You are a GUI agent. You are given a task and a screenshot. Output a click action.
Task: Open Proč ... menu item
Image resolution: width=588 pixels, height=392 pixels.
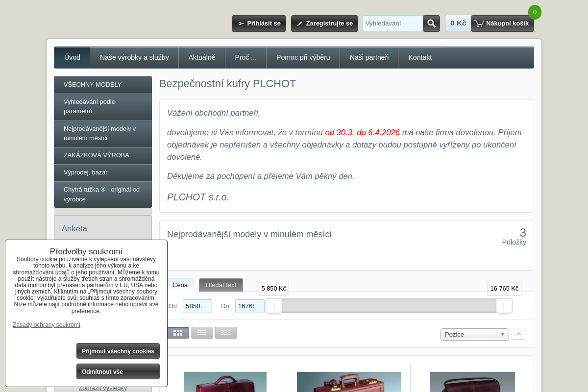click(245, 57)
